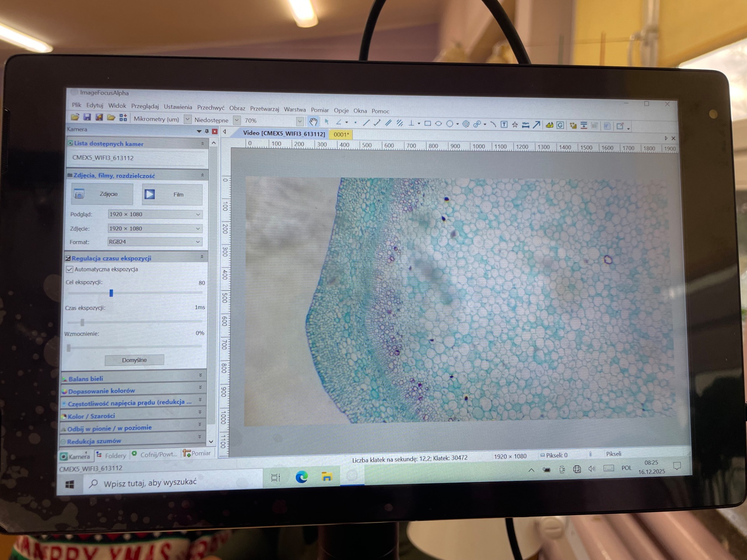Select the arrow annotation tool
Viewport: 747px width, 560px height.
537,125
